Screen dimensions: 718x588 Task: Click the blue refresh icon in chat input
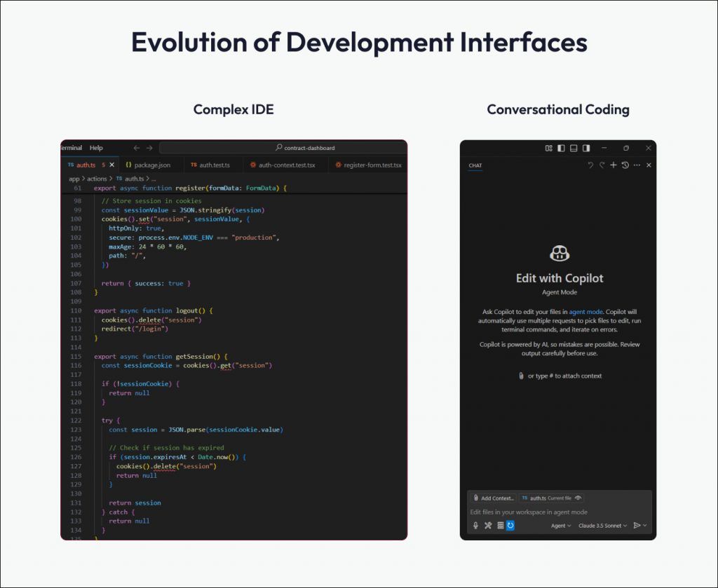click(510, 526)
